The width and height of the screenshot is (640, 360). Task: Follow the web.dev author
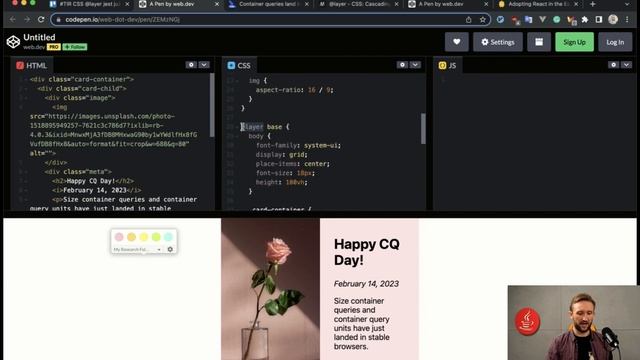75,47
